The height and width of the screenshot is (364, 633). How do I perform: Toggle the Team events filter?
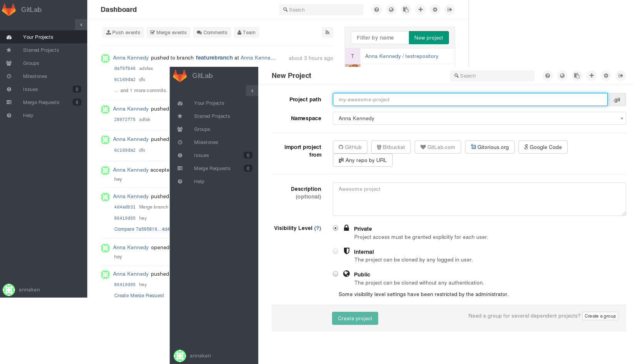246,33
